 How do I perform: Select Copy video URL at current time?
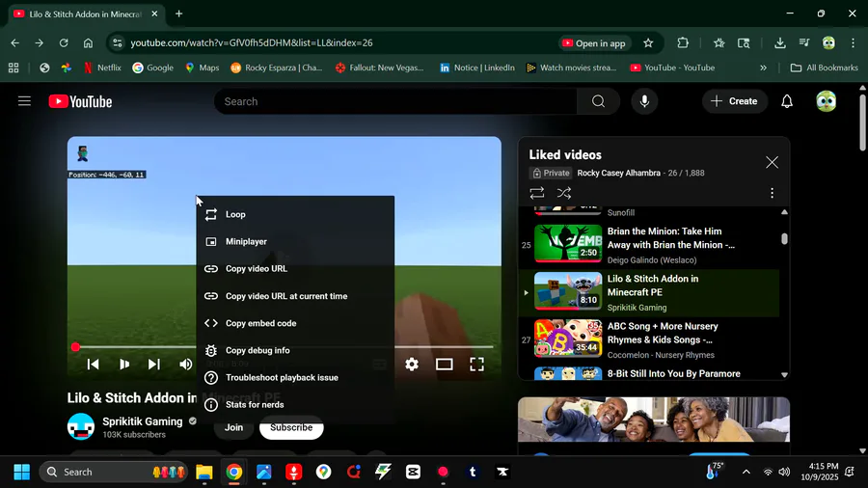pyautogui.click(x=295, y=296)
